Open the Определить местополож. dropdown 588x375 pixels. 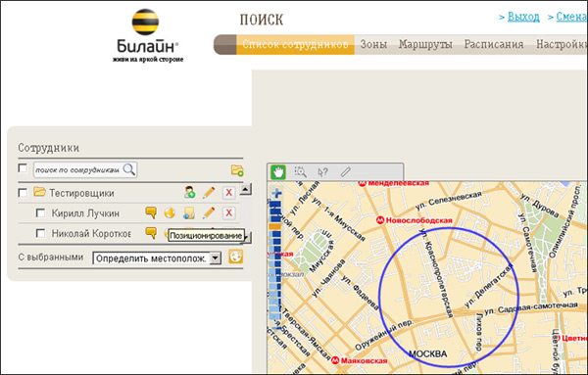(216, 258)
